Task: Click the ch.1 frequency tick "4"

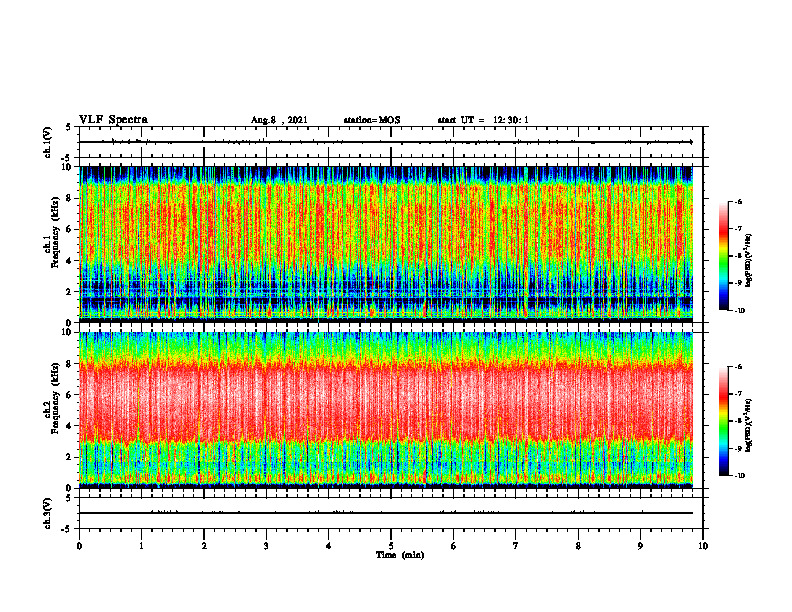Action: (x=70, y=261)
